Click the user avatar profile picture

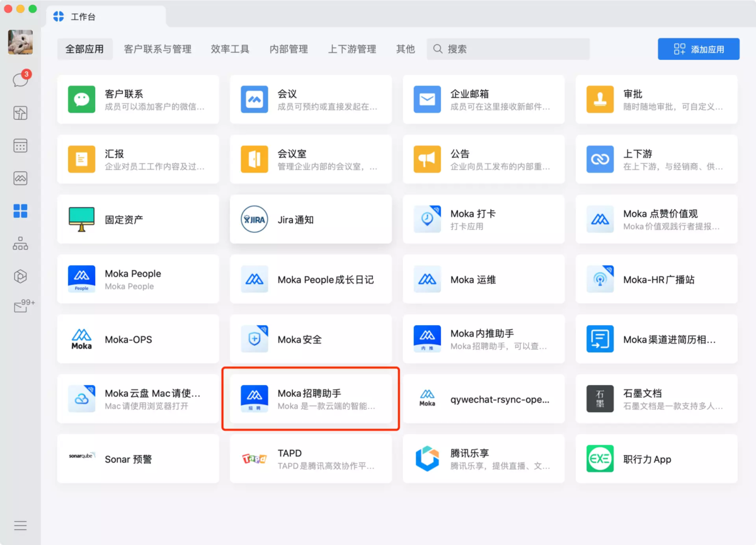20,42
